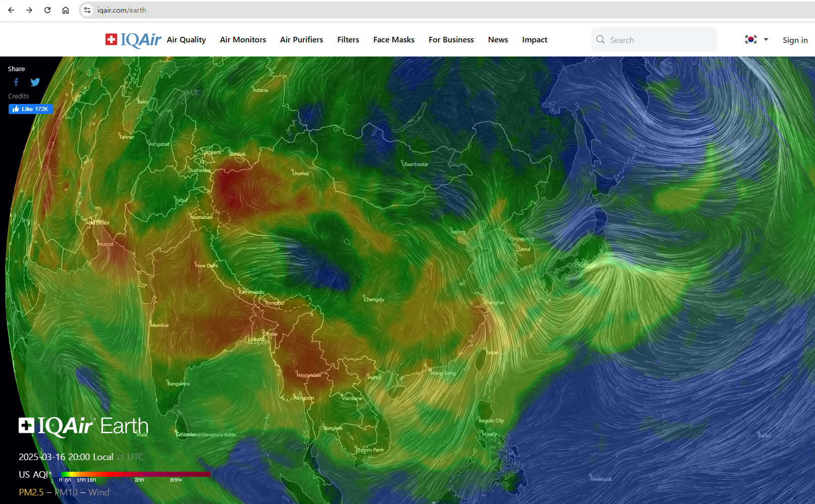Viewport: 815px width, 504px height.
Task: Select Tashkent on the map
Action: pyautogui.click(x=211, y=152)
